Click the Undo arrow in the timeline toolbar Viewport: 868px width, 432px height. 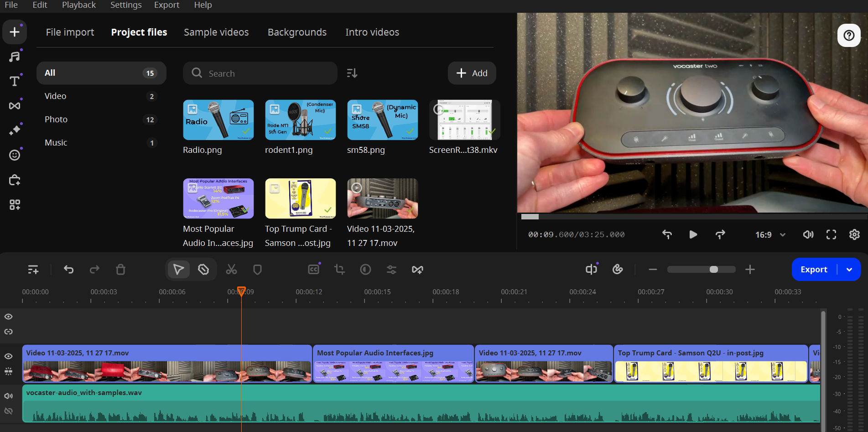click(69, 270)
